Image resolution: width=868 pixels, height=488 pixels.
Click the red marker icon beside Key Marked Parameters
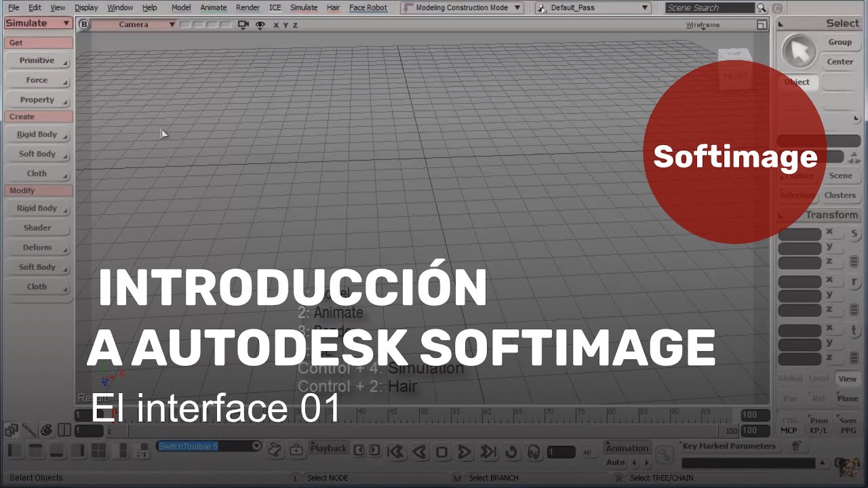(796, 446)
